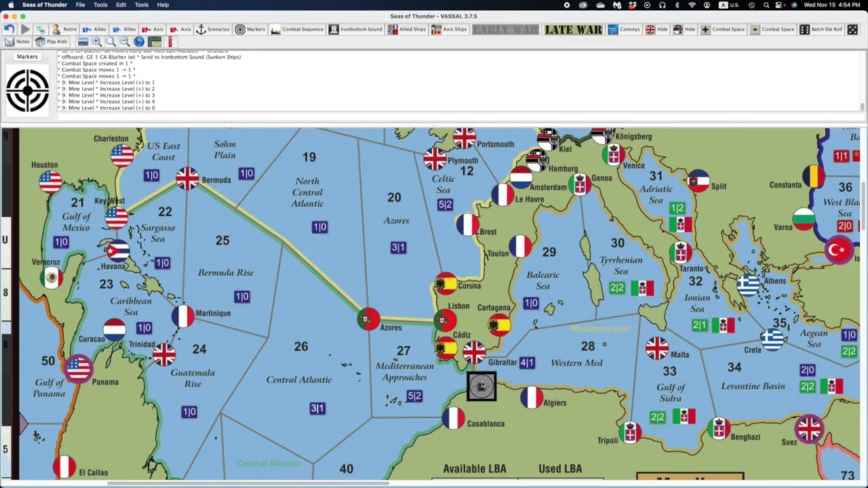Open the Play Aids window
The image size is (868, 488).
[52, 41]
